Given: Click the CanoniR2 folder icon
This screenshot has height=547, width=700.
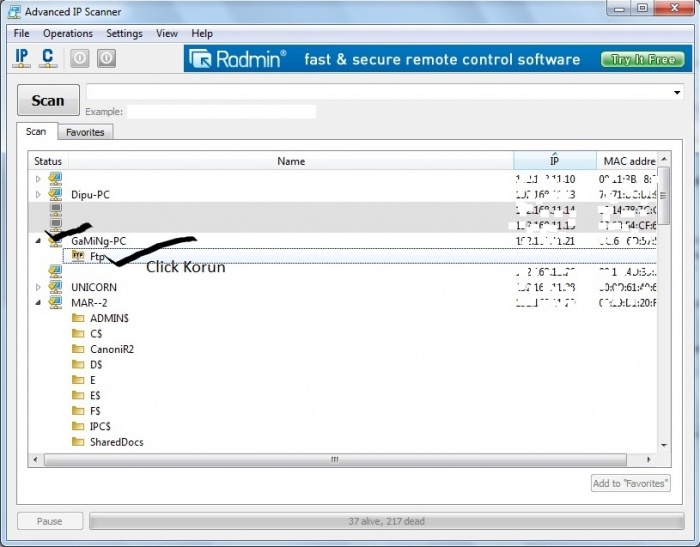Looking at the screenshot, I should pos(78,349).
